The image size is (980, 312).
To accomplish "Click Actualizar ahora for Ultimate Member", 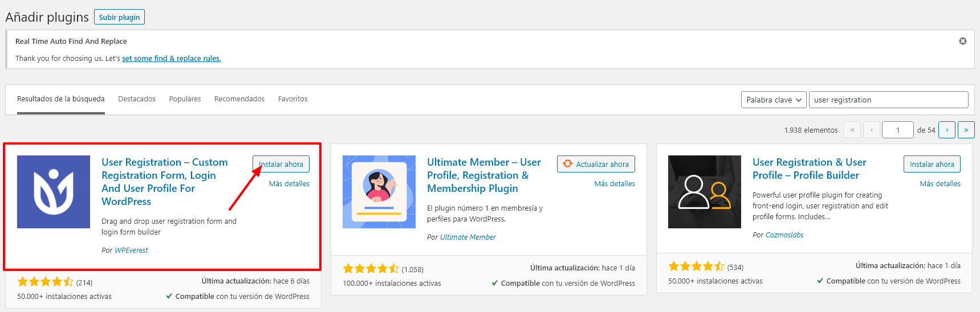I will pos(596,164).
